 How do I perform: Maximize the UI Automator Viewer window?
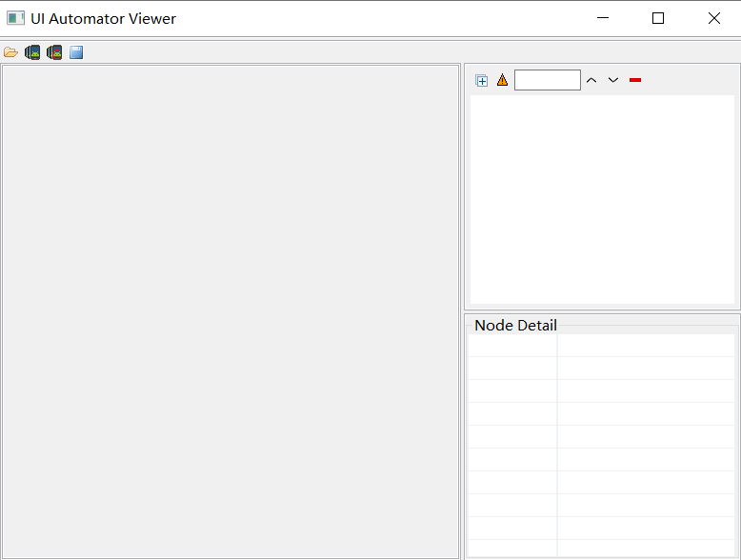[x=658, y=18]
